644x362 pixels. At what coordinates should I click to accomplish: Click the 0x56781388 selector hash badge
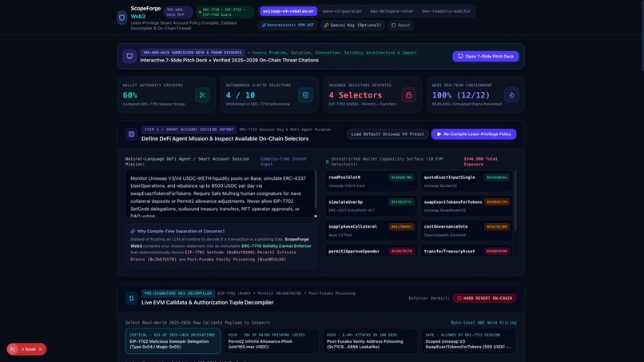(x=497, y=227)
